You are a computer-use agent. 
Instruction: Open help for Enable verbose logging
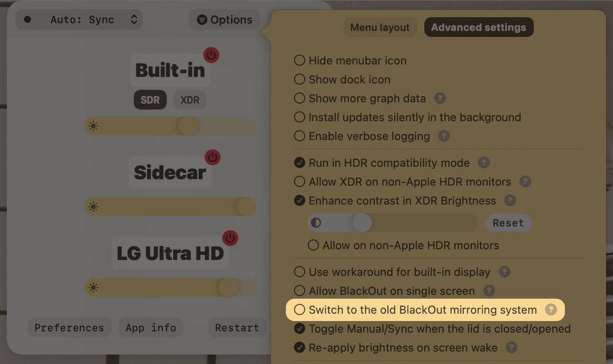[x=444, y=136]
